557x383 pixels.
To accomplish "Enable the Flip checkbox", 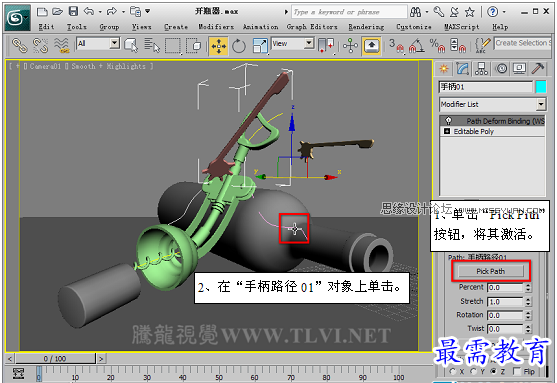I will tap(517, 372).
